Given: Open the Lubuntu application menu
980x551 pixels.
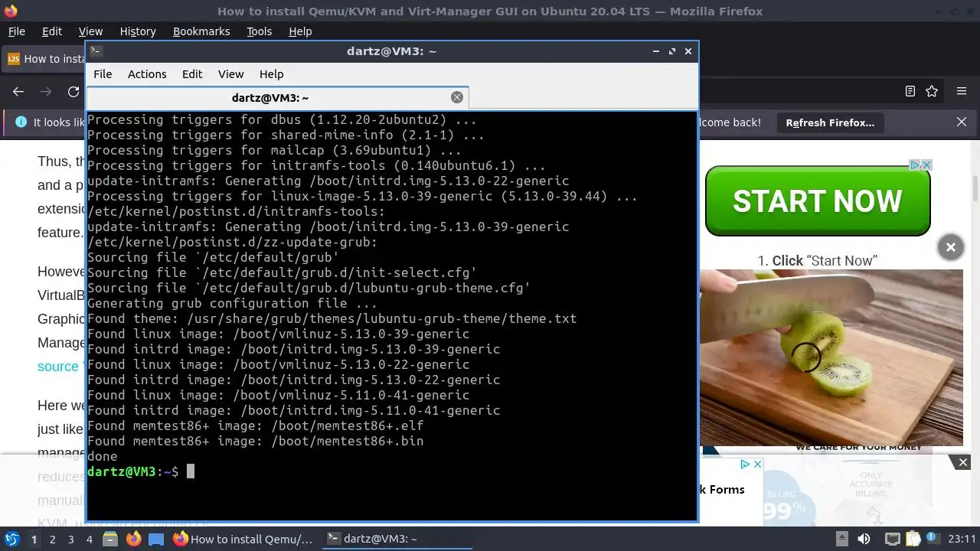Looking at the screenshot, I should (x=11, y=539).
